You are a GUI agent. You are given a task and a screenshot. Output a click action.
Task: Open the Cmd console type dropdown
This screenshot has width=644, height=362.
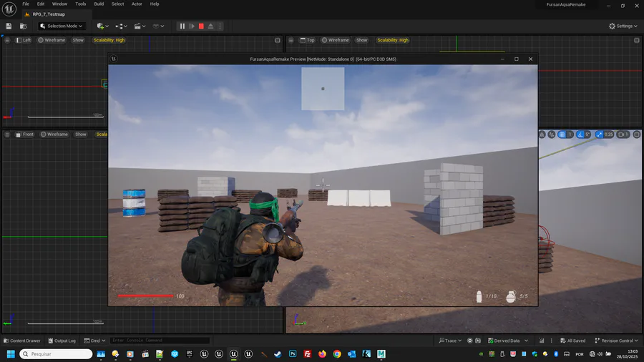coord(94,341)
